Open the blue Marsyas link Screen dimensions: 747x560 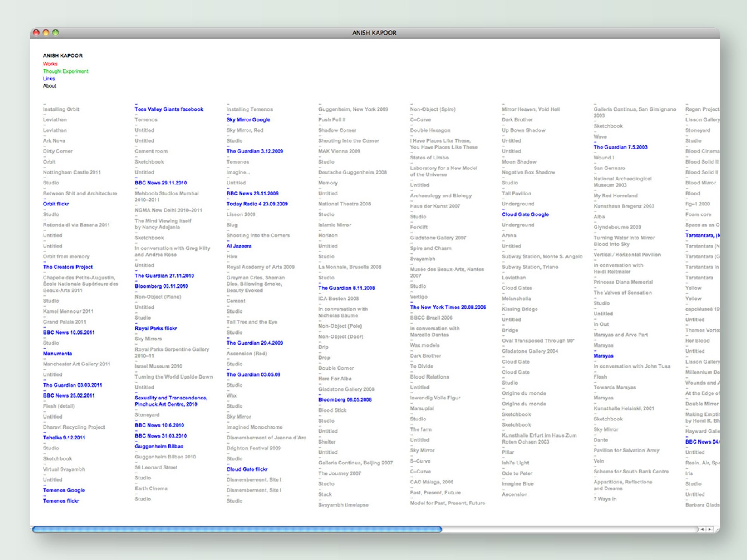point(603,356)
